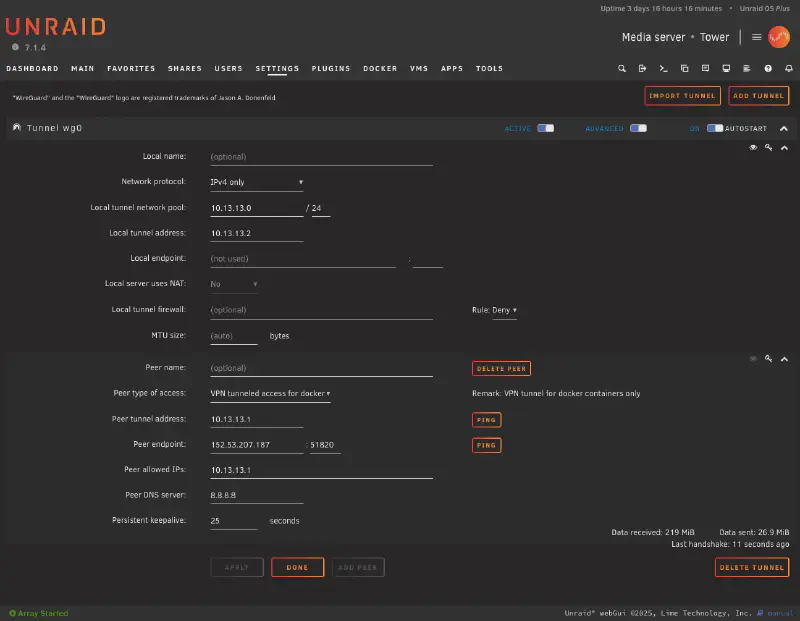
Task: Open the web terminal icon
Action: (664, 68)
